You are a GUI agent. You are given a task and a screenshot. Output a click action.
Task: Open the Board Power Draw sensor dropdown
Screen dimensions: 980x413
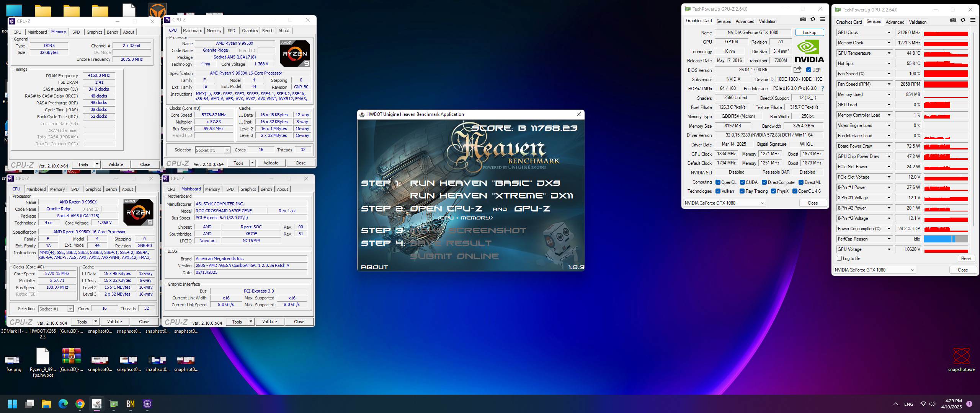click(889, 146)
